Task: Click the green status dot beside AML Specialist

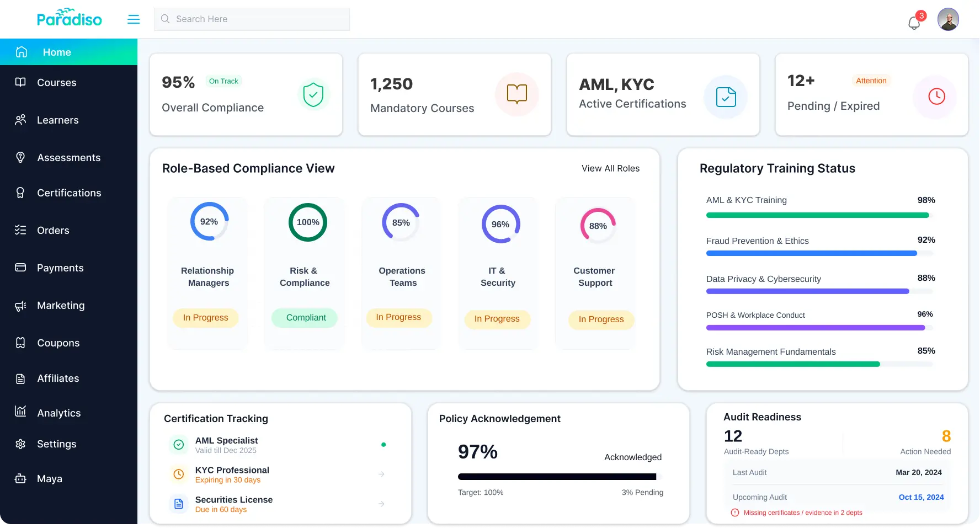Action: [384, 444]
